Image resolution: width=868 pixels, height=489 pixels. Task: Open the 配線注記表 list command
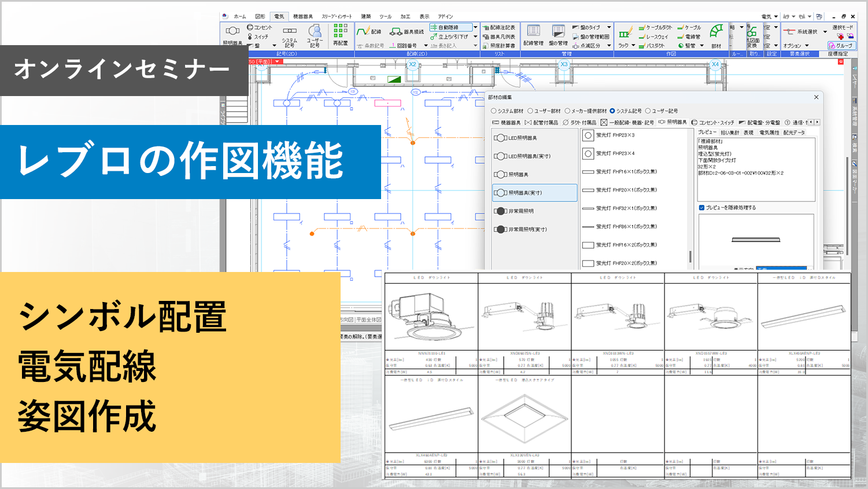coord(499,27)
